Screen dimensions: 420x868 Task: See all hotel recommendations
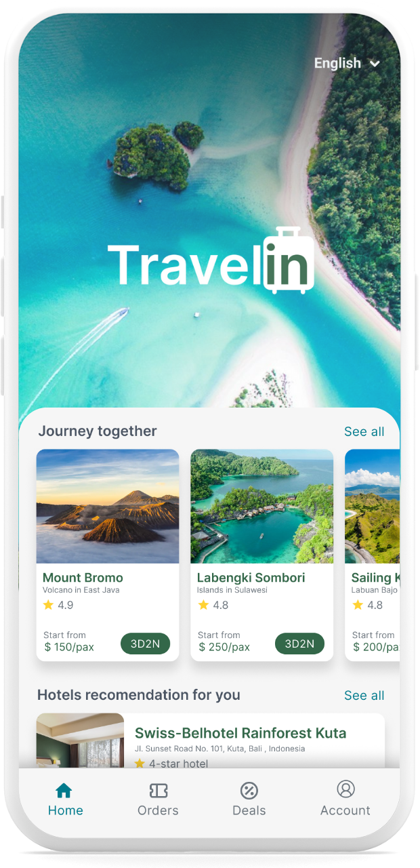364,695
